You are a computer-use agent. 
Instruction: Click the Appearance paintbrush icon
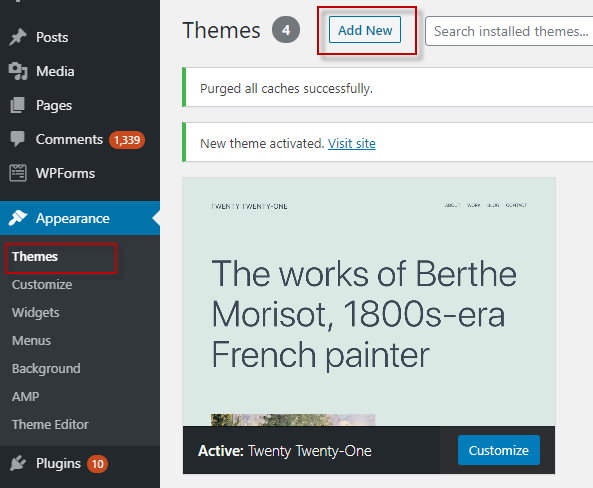(18, 218)
